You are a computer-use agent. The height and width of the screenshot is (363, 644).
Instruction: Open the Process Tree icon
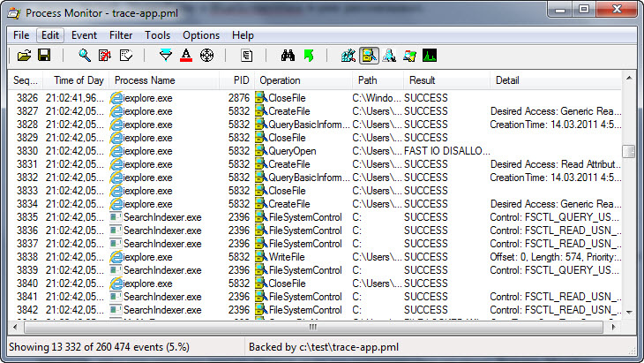point(247,55)
